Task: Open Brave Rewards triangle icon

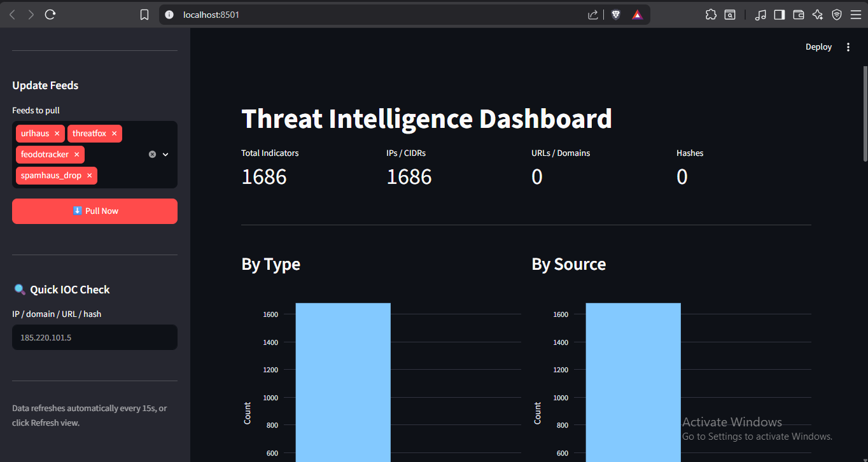Action: [638, 15]
